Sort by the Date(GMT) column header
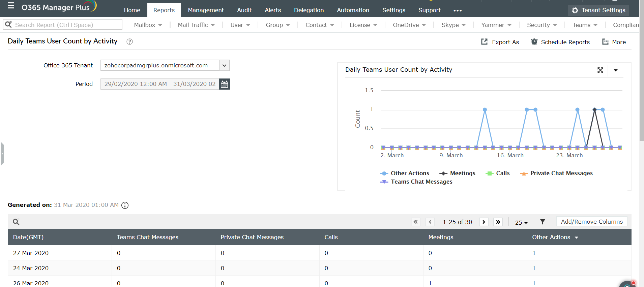644x287 pixels. (x=28, y=237)
